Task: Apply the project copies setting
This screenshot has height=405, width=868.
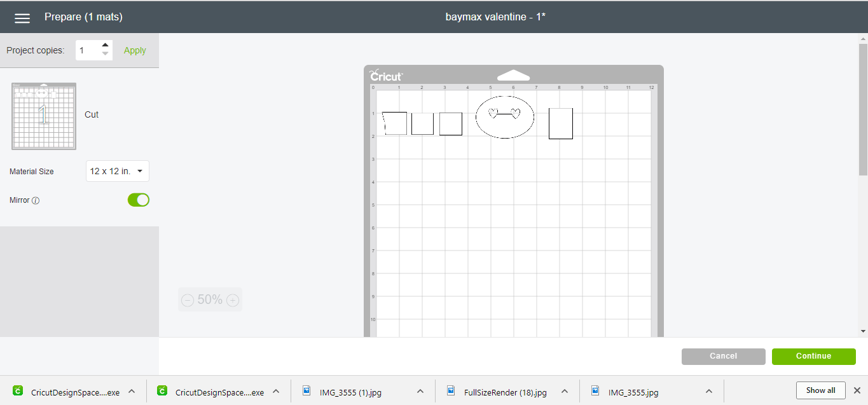Action: click(135, 50)
